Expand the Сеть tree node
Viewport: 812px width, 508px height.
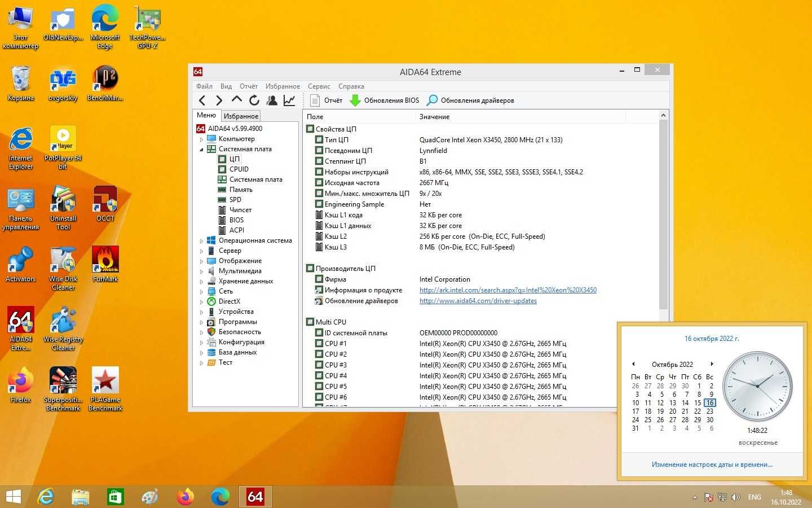201,291
